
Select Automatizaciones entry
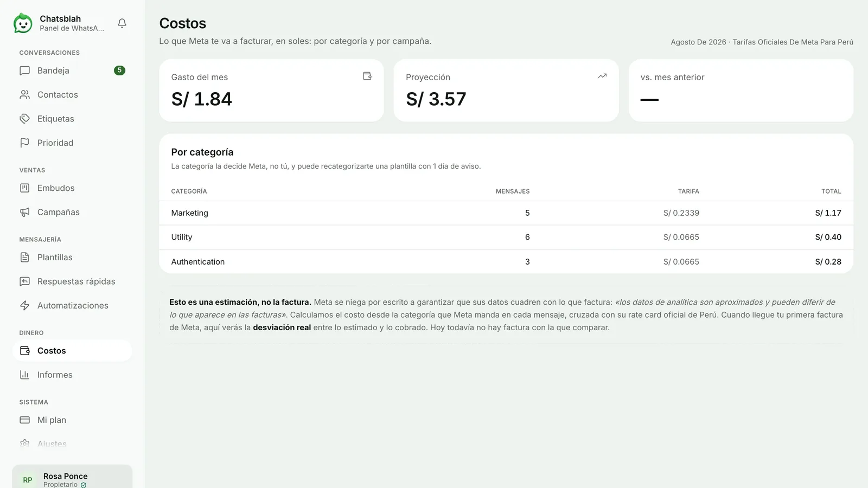coord(72,305)
